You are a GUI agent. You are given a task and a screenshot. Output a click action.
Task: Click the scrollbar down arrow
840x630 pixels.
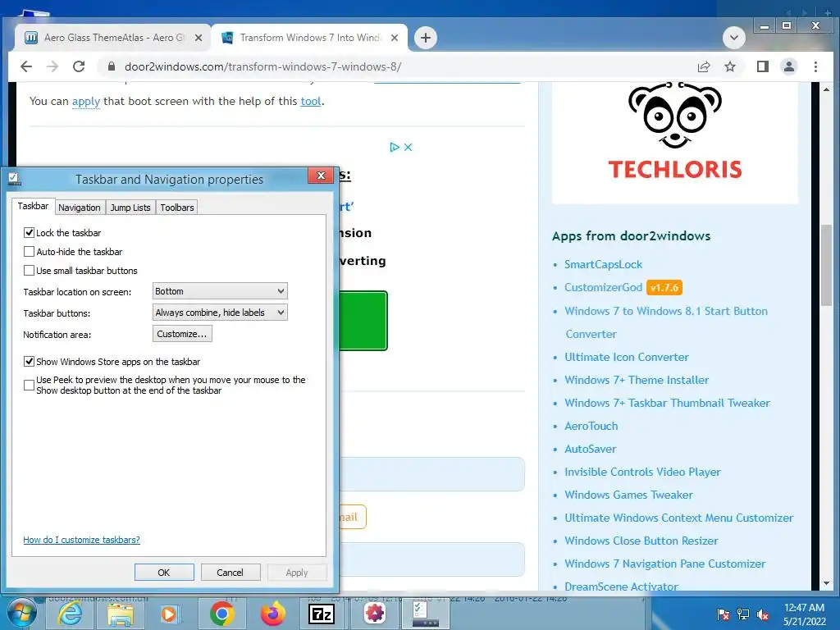tap(826, 583)
